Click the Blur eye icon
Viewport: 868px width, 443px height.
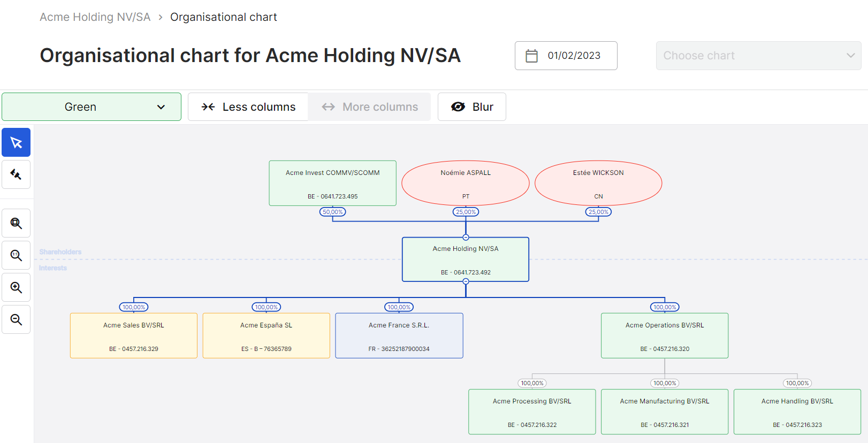pyautogui.click(x=458, y=106)
